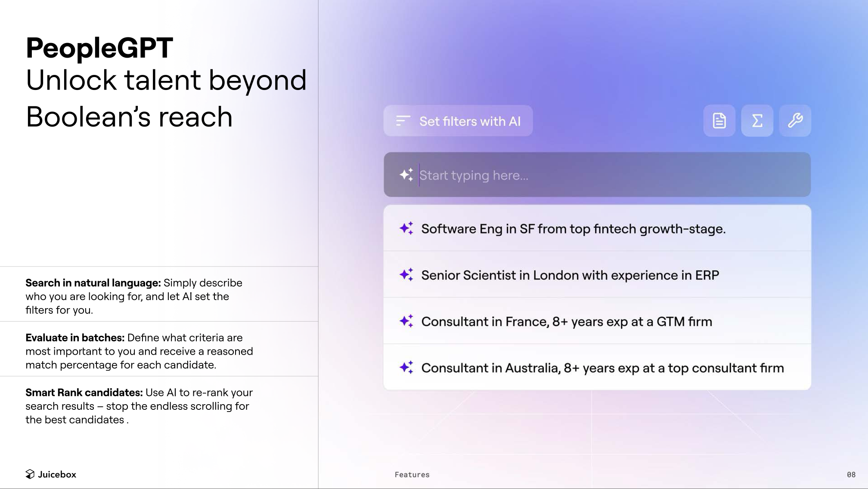This screenshot has width=868, height=489.
Task: Pick Consultant in France GTM suggestion
Action: click(x=566, y=322)
